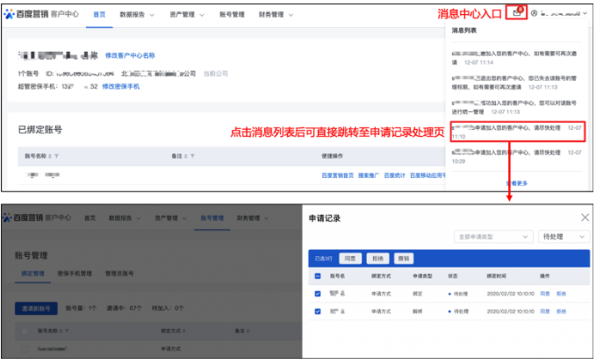Open the 百度营销首页 shortcut link
The height and width of the screenshot is (364, 596).
coord(338,175)
